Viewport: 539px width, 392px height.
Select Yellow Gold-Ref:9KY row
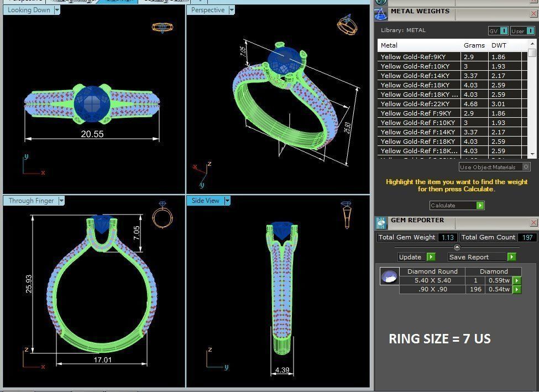[452, 57]
